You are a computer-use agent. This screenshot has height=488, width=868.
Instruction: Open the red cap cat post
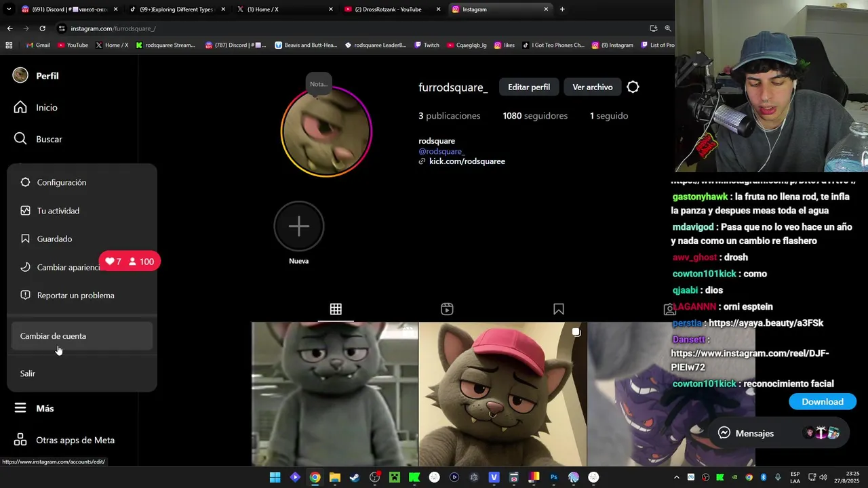502,394
